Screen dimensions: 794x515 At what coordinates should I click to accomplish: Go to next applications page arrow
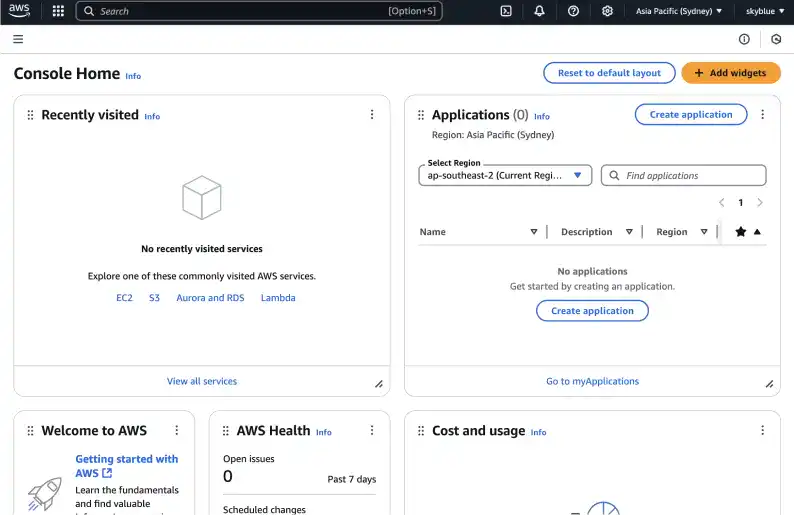760,203
